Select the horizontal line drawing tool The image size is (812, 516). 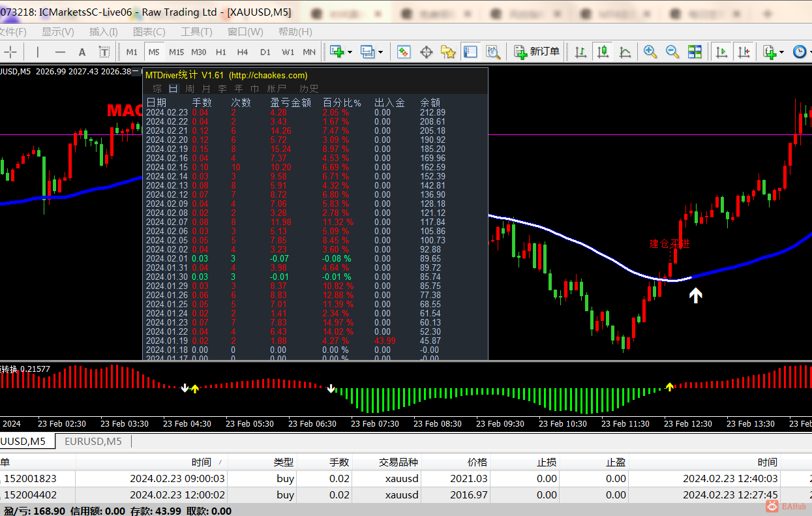tap(60, 52)
